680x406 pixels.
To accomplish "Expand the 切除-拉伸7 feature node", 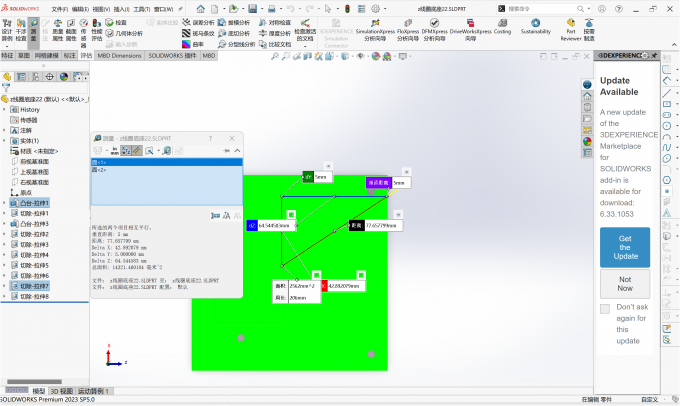I will point(4,286).
